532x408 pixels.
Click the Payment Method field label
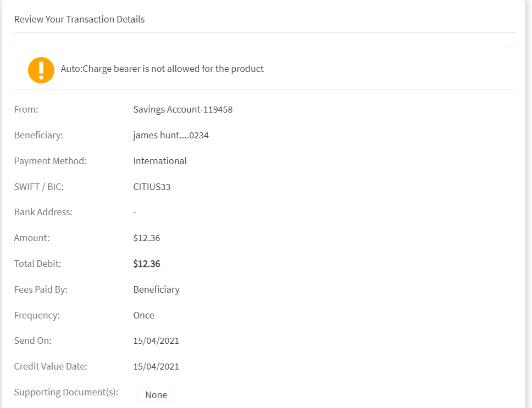[x=50, y=161]
